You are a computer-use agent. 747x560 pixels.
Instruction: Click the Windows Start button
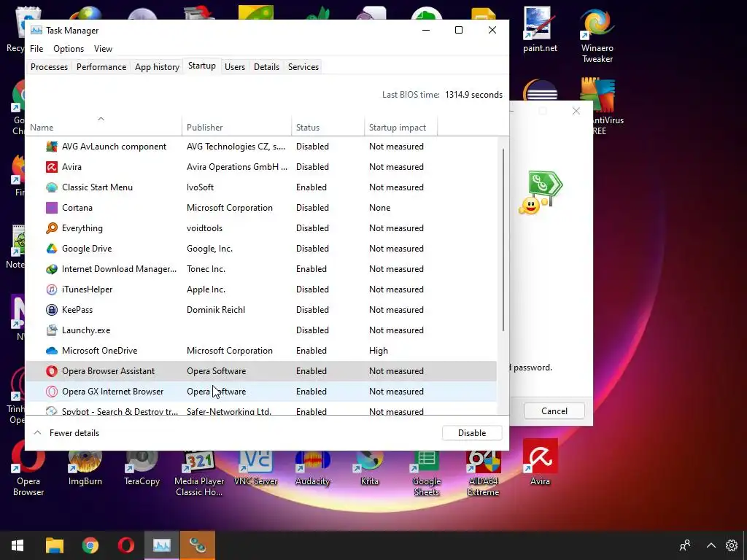(18, 545)
